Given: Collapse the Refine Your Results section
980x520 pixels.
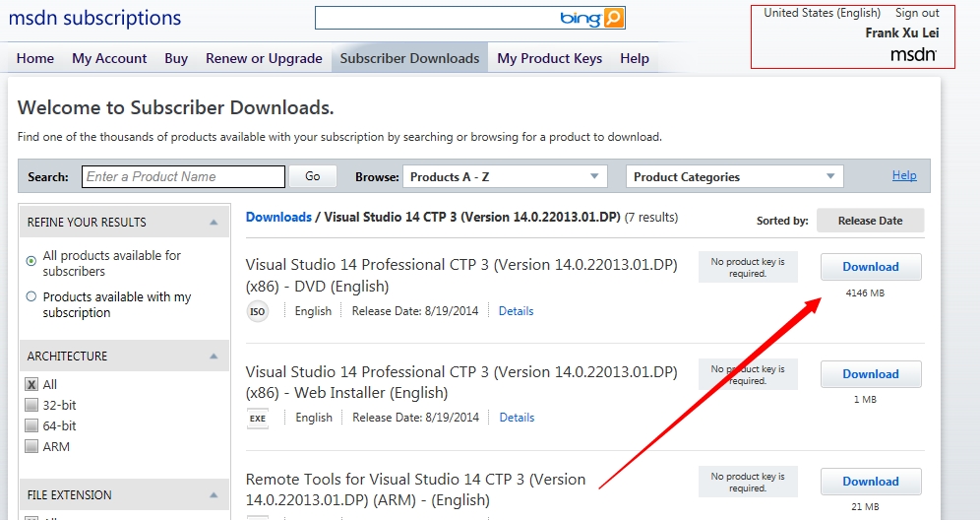Looking at the screenshot, I should pos(214,223).
